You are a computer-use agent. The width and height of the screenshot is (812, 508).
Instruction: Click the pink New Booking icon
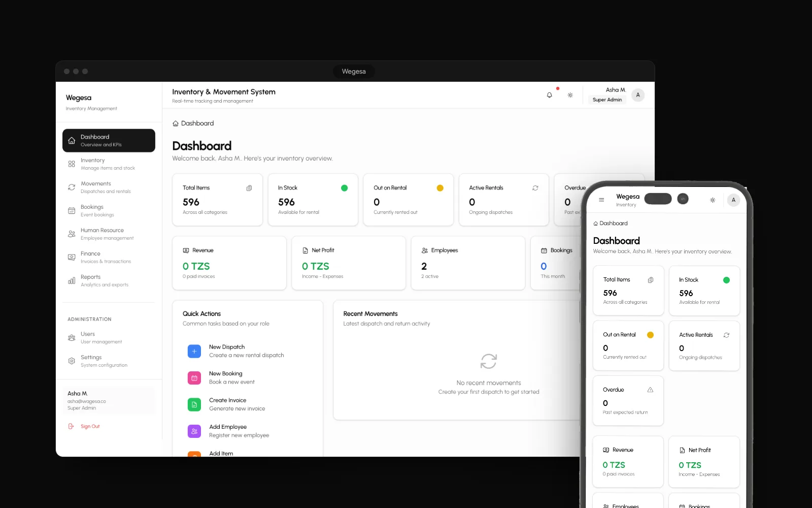coord(194,378)
